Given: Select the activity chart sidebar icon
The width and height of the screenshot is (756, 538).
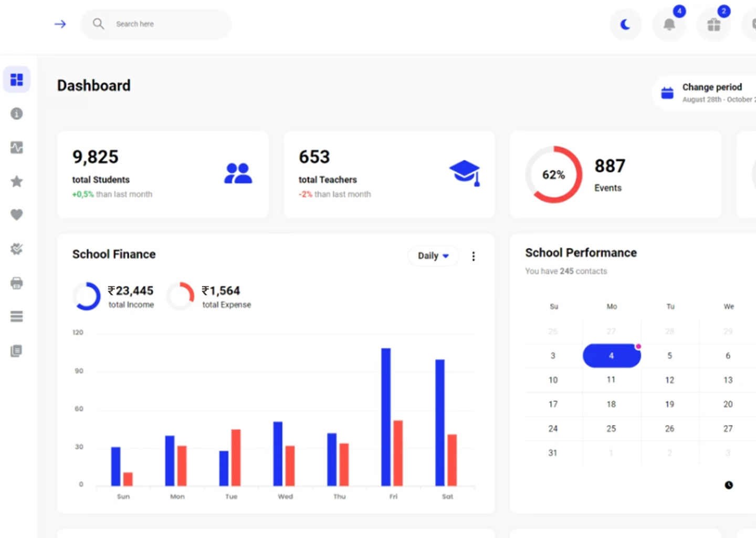Looking at the screenshot, I should coord(17,148).
